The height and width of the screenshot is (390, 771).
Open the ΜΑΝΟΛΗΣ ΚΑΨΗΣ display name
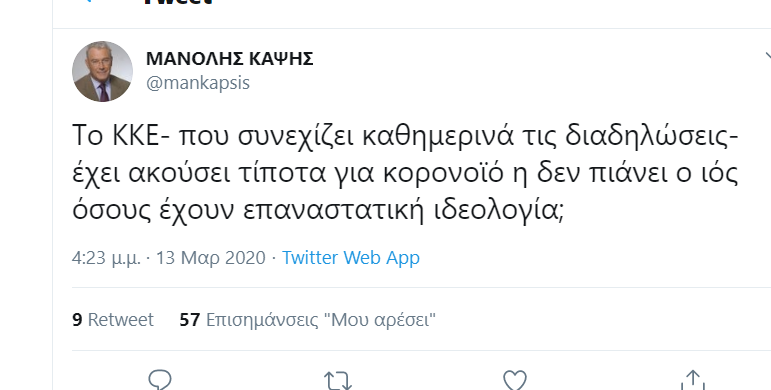coord(230,59)
